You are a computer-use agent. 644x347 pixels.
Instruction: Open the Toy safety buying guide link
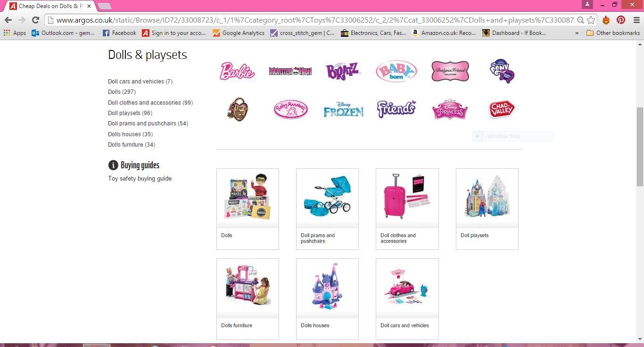coord(140,179)
